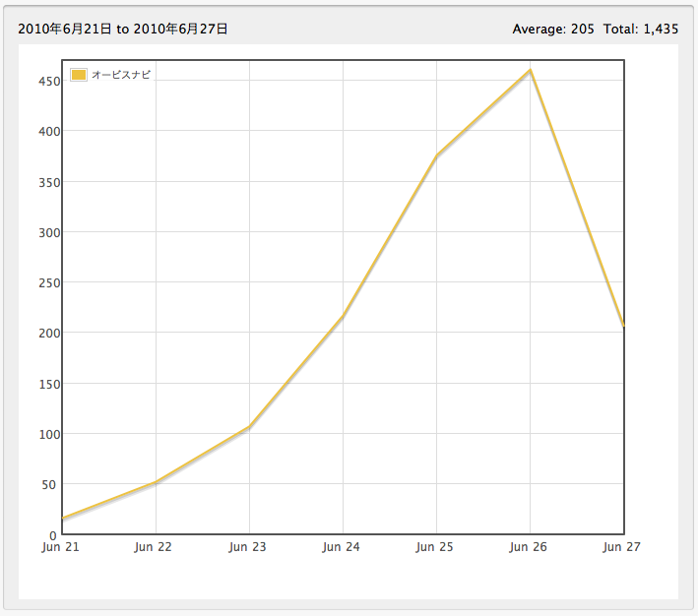Click the Jun 21 x-axis label
The width and height of the screenshot is (698, 616).
point(60,547)
